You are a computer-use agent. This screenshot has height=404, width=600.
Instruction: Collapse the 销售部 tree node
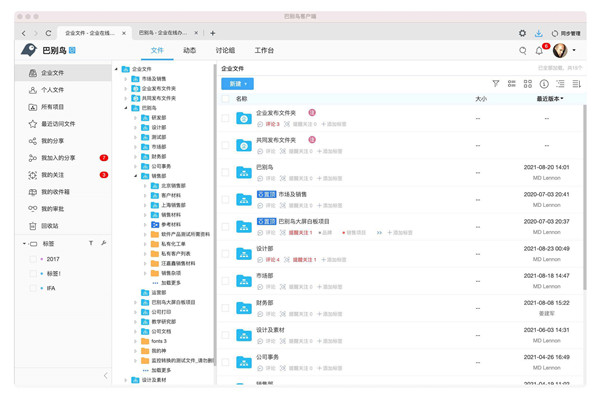[136, 176]
